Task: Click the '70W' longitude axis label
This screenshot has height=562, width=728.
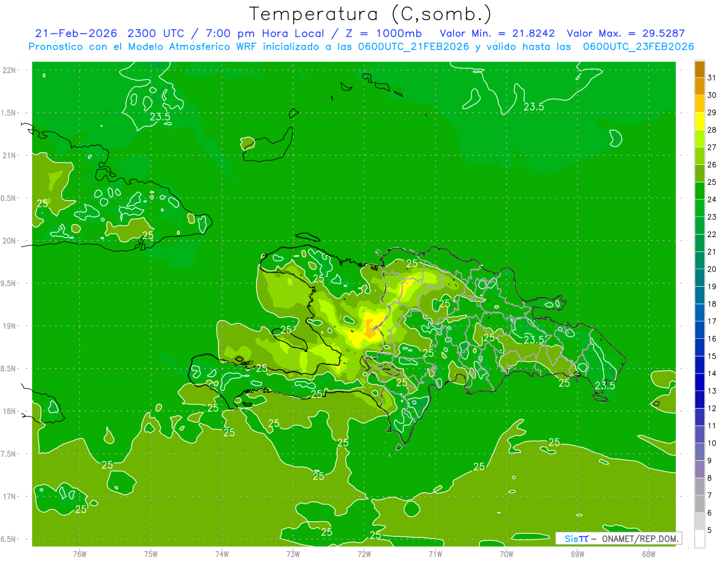Action: [x=506, y=554]
